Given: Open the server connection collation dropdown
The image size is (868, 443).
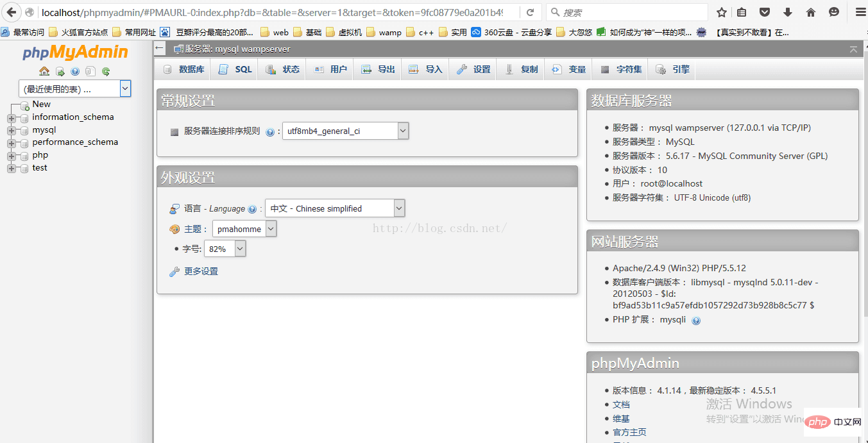Looking at the screenshot, I should (x=346, y=131).
